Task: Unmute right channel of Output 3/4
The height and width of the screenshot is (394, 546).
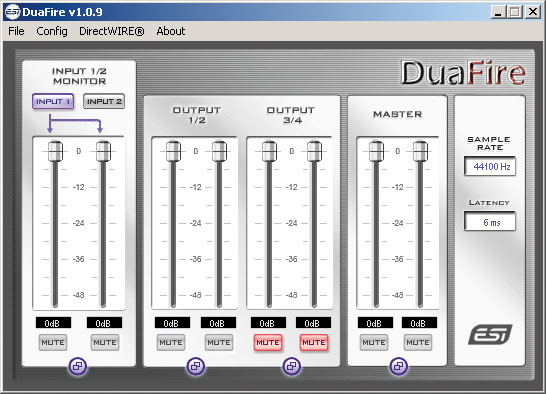Action: tap(314, 342)
